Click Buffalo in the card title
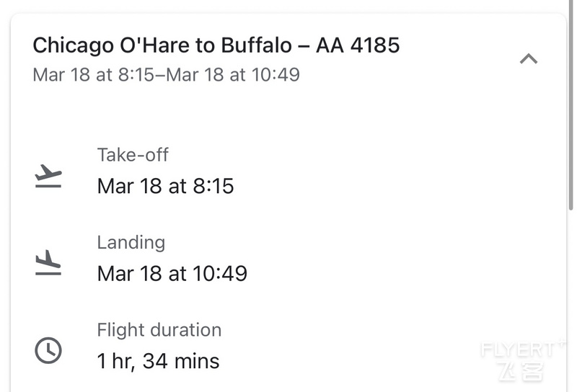Viewport: 577px width, 392px height. point(257,45)
